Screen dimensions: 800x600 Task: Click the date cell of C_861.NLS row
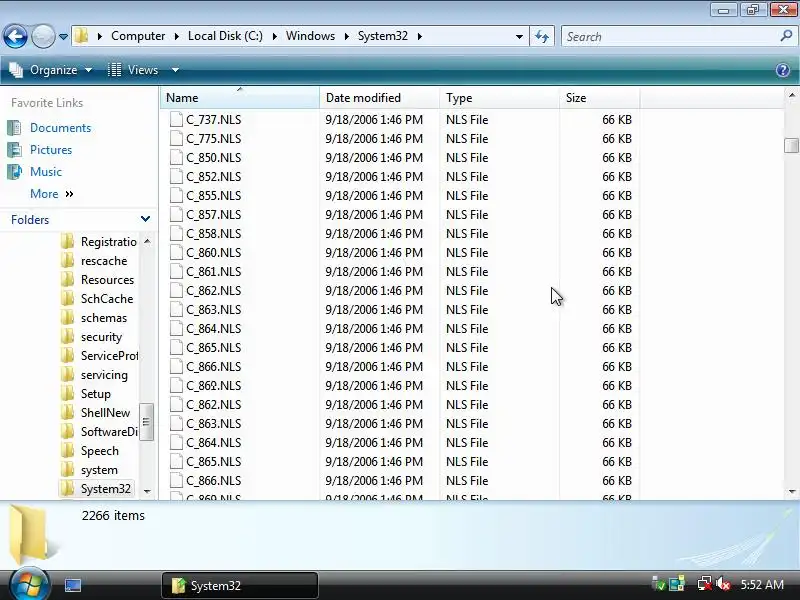[374, 271]
